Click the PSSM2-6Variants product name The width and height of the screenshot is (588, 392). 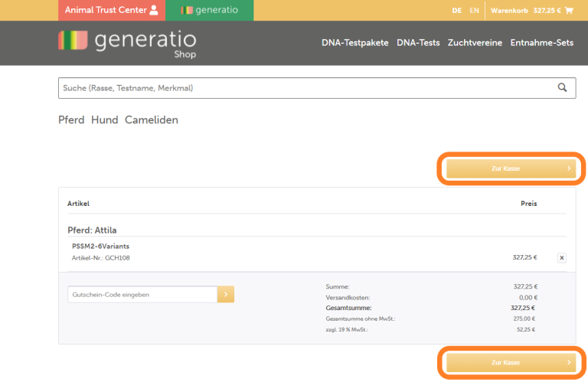coord(100,247)
